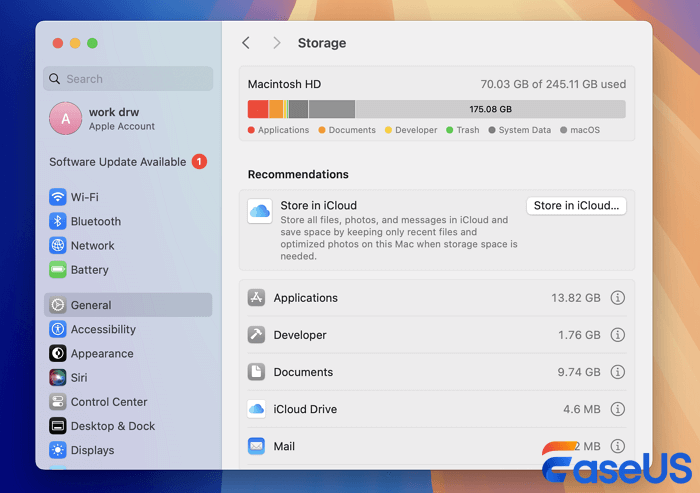Open Documents storage details info

click(617, 372)
